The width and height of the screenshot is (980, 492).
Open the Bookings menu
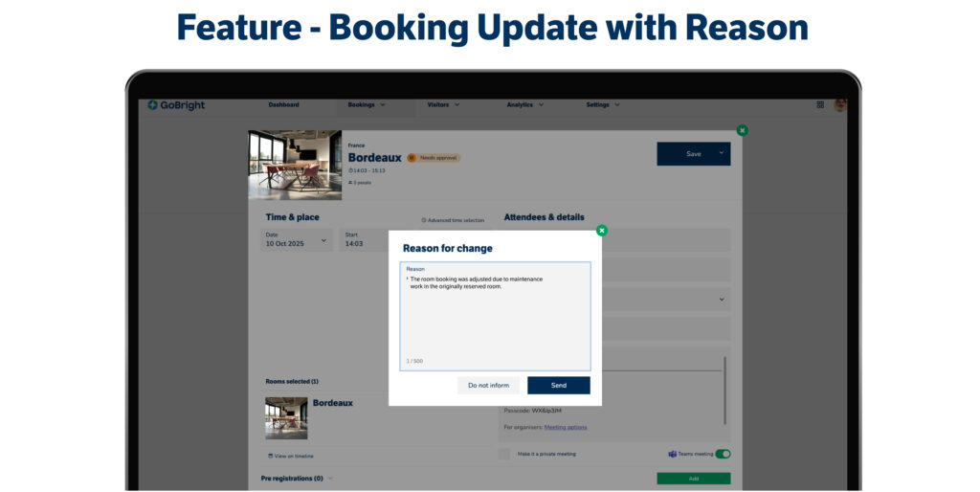[367, 105]
